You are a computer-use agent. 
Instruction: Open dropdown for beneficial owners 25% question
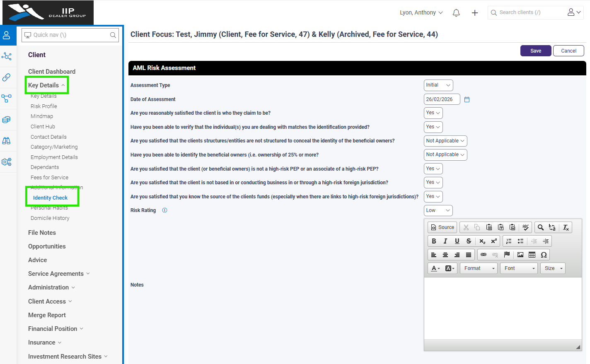(445, 155)
